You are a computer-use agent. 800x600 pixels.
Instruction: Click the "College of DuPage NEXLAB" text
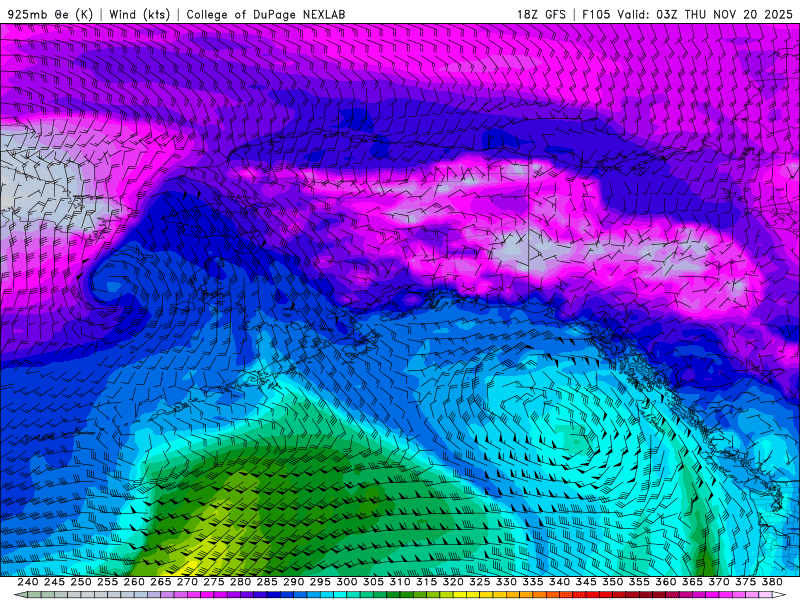coord(265,14)
